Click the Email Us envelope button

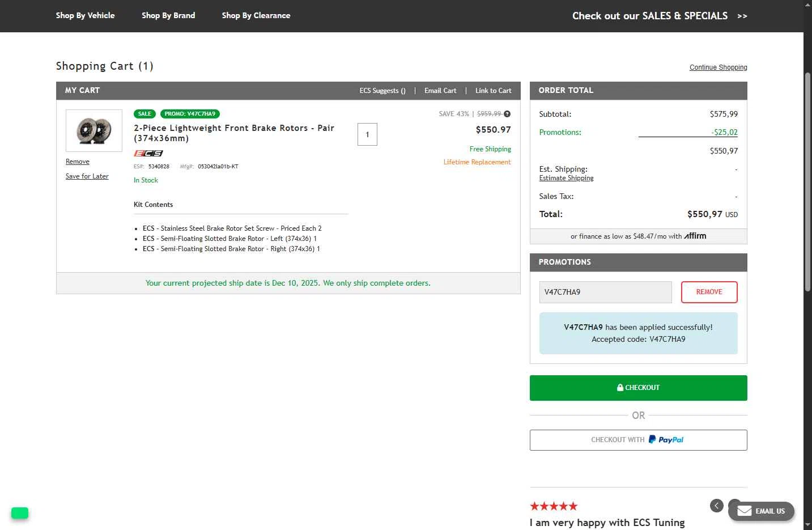761,511
